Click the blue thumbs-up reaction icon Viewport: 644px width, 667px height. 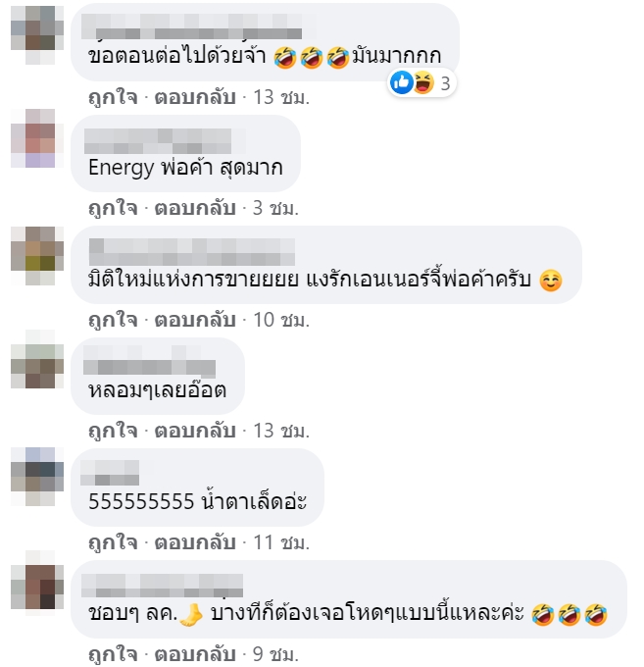(x=401, y=82)
